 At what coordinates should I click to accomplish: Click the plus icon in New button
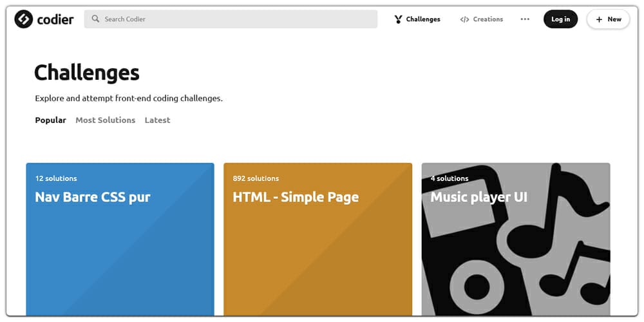[x=599, y=19]
